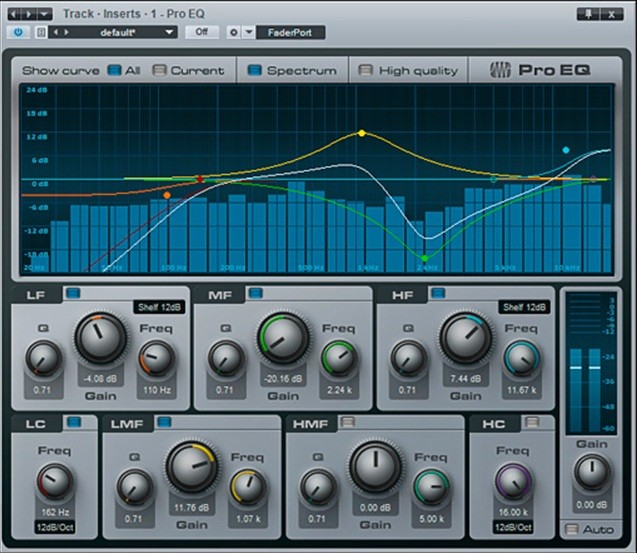Click the yellow LMF node on curve
The image size is (637, 553).
(x=362, y=133)
